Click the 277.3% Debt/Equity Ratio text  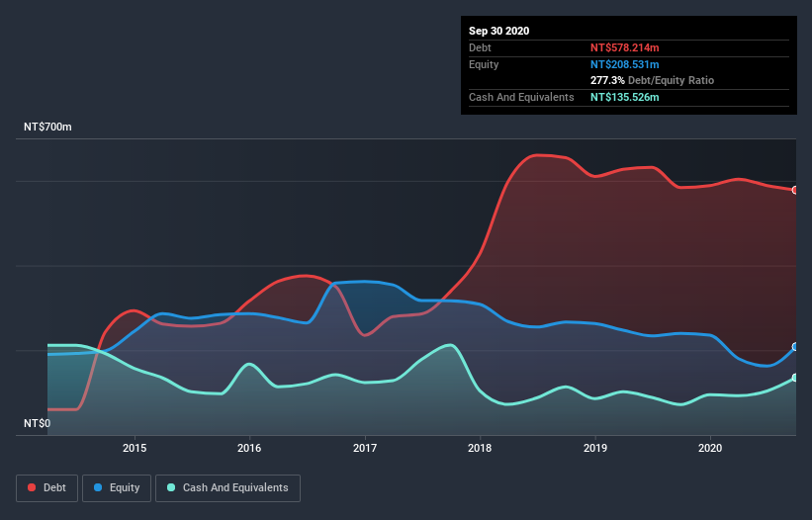652,81
